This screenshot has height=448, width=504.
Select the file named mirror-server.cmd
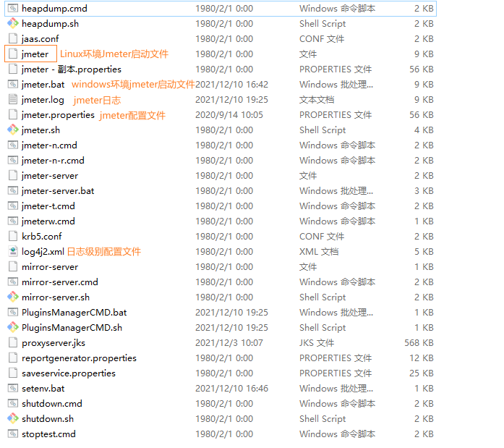click(x=60, y=282)
